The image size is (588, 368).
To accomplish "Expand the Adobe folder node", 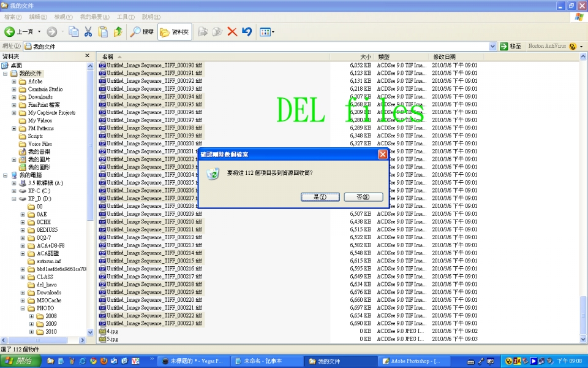I will 14,82.
